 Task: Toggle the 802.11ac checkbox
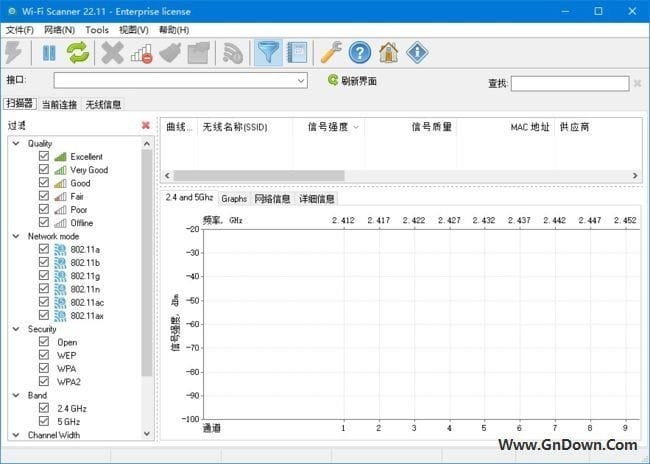point(44,302)
